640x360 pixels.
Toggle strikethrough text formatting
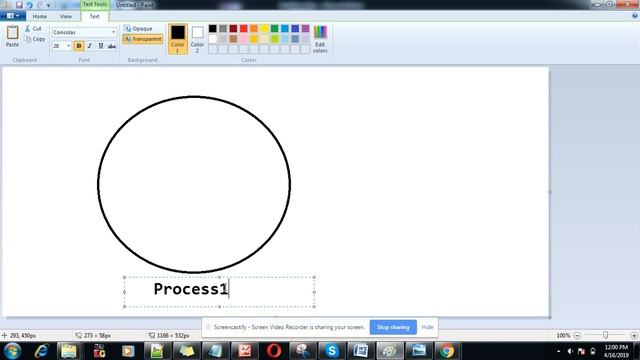tap(112, 46)
